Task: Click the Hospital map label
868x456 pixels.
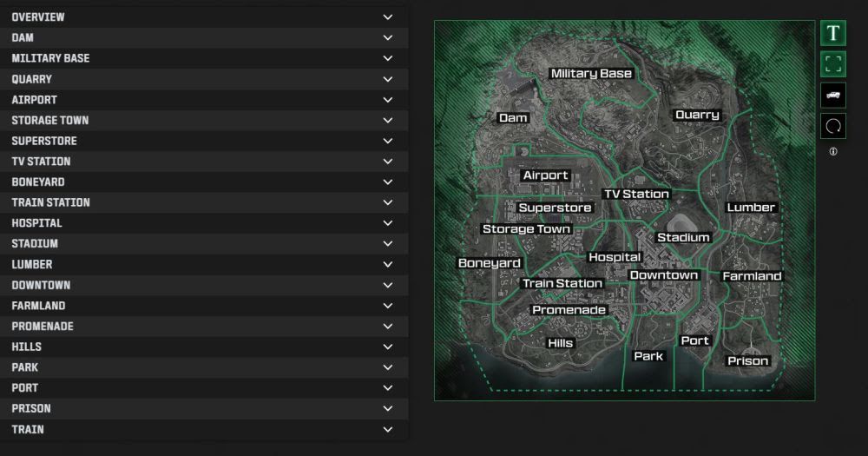Action: point(615,257)
